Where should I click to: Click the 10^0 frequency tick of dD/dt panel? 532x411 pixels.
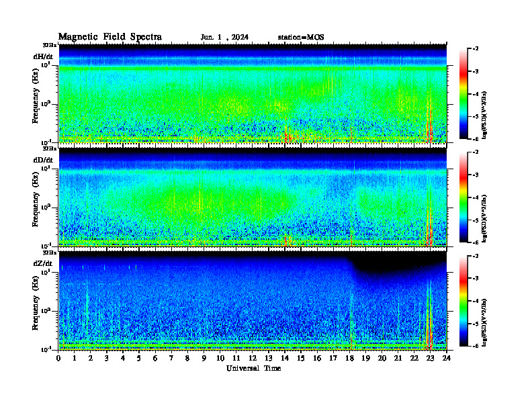(x=46, y=208)
